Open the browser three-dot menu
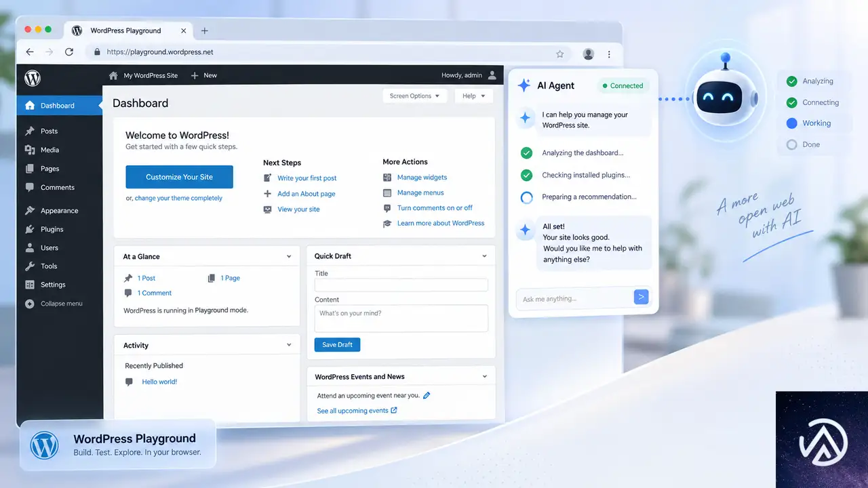The height and width of the screenshot is (488, 868). tap(609, 54)
